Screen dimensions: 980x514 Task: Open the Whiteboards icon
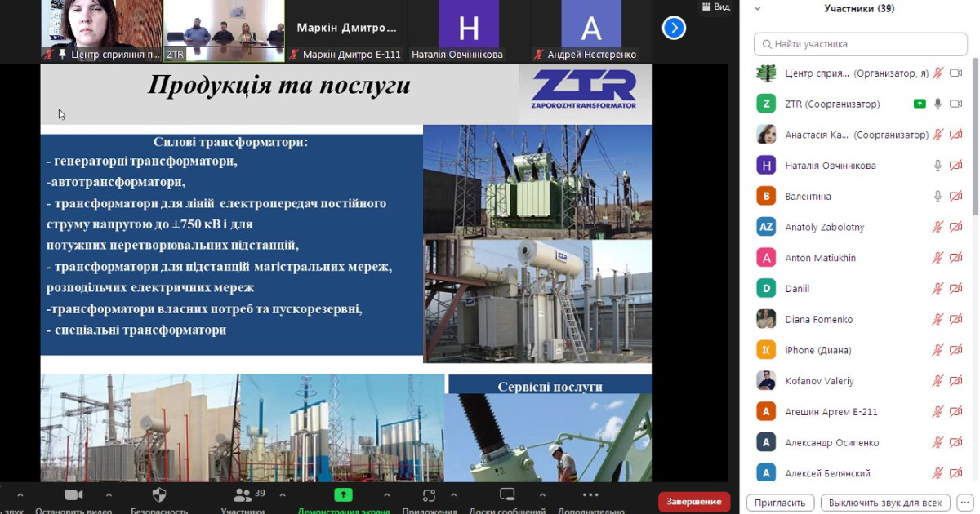pyautogui.click(x=507, y=495)
